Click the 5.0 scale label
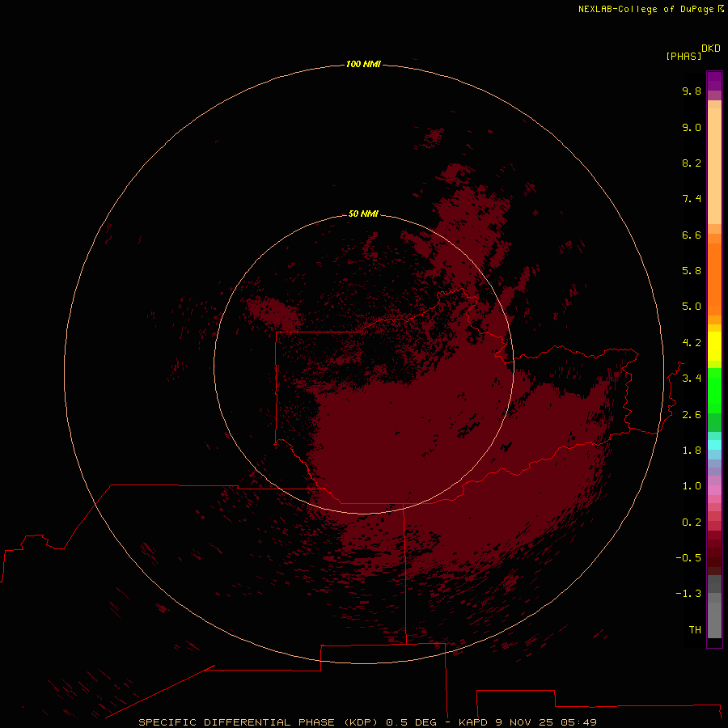This screenshot has width=728, height=728. pyautogui.click(x=692, y=307)
